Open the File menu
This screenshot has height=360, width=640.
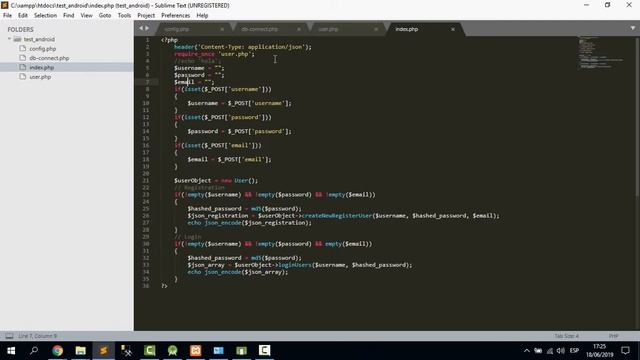click(7, 16)
